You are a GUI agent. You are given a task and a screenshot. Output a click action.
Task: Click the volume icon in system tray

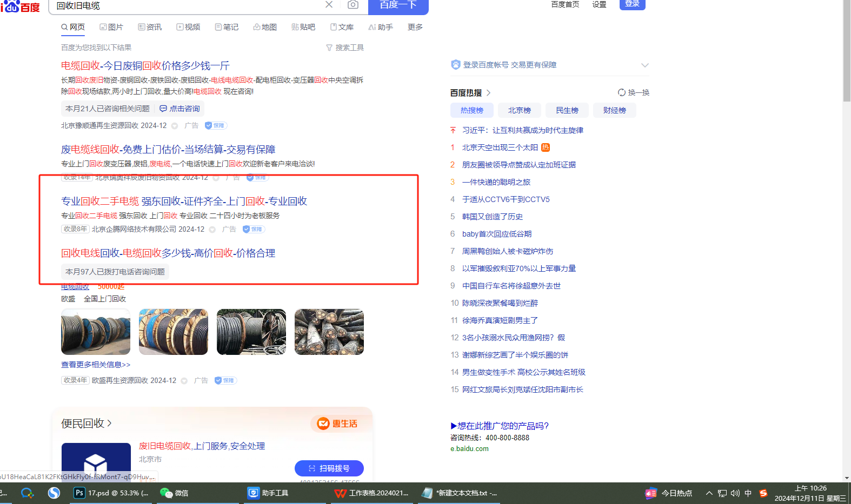735,493
